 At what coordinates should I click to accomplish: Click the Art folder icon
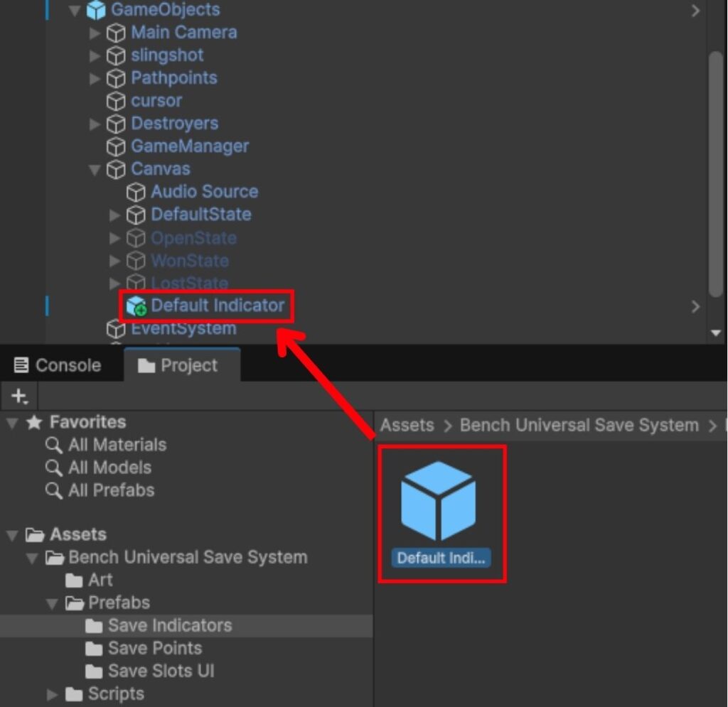pos(74,581)
